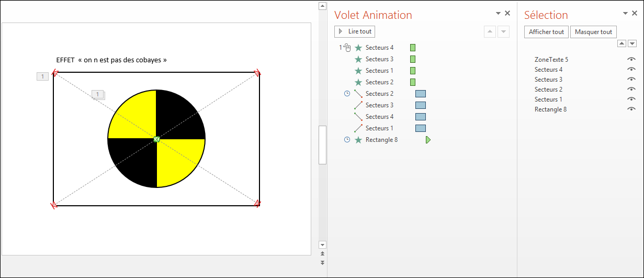Click the Masquer tout button

(x=593, y=32)
